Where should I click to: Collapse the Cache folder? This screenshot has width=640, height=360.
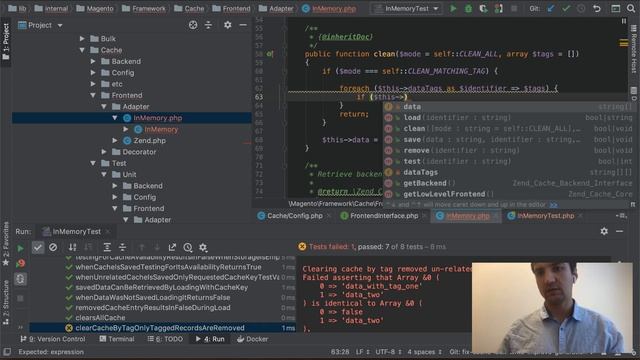[x=82, y=50]
